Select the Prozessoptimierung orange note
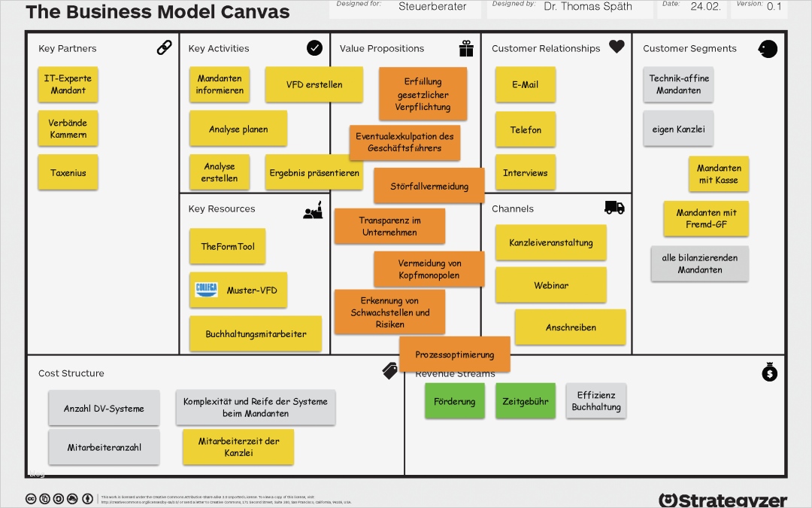 (455, 354)
